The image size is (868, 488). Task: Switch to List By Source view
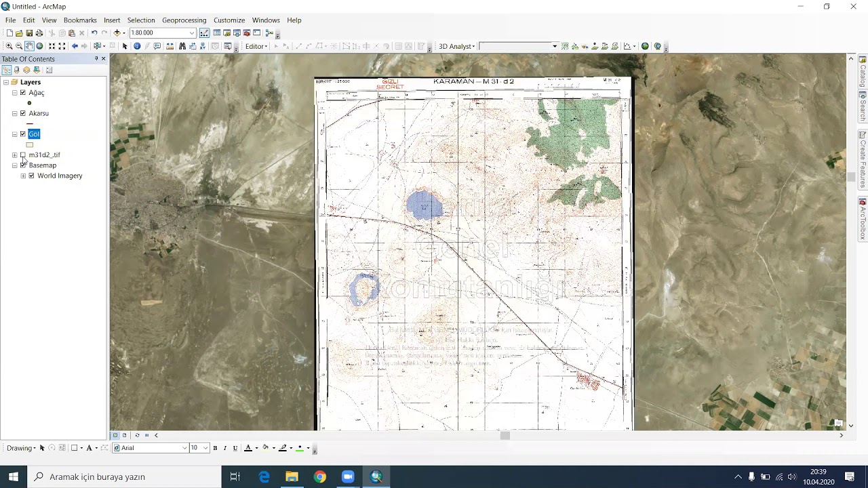coord(16,70)
